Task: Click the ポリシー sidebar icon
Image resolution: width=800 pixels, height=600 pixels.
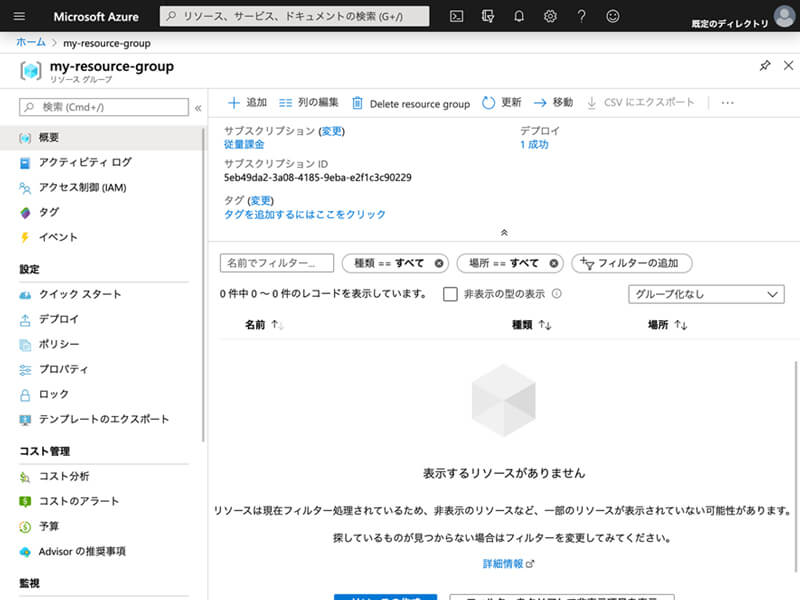Action: tap(25, 345)
